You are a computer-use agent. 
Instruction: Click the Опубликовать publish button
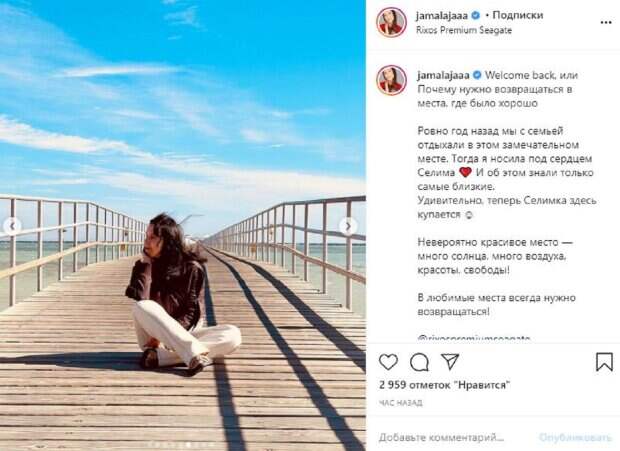(x=576, y=438)
